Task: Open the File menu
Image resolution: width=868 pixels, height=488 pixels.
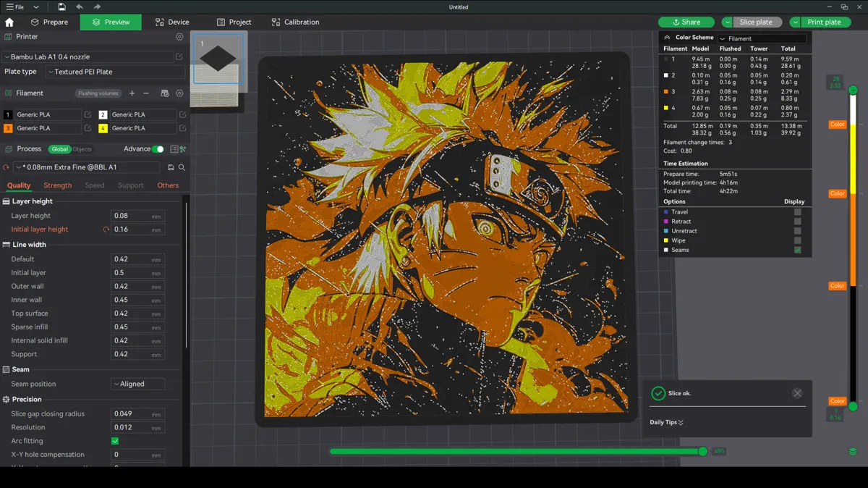Action: 15,7
